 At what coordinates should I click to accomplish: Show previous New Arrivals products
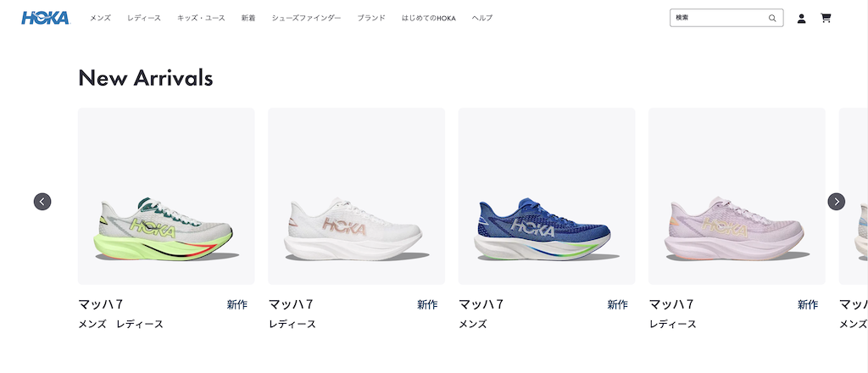42,202
